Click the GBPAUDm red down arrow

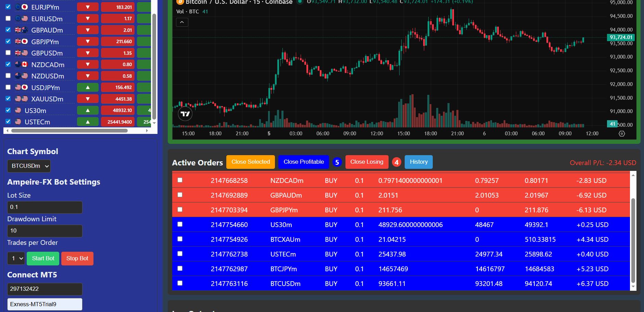[88, 30]
